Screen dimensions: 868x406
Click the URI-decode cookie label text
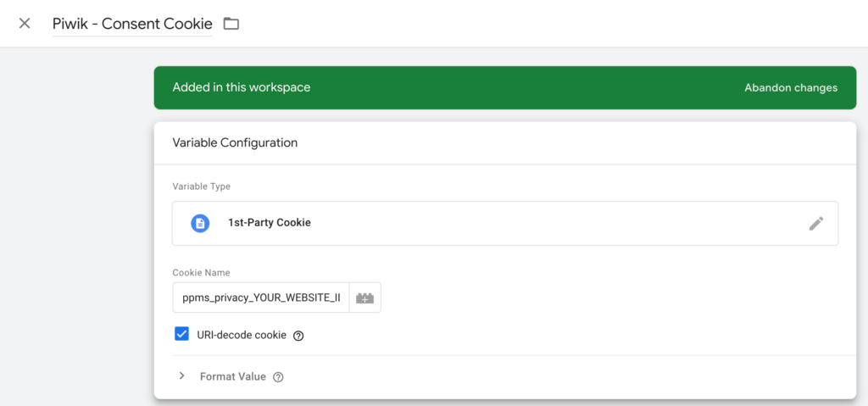(242, 335)
